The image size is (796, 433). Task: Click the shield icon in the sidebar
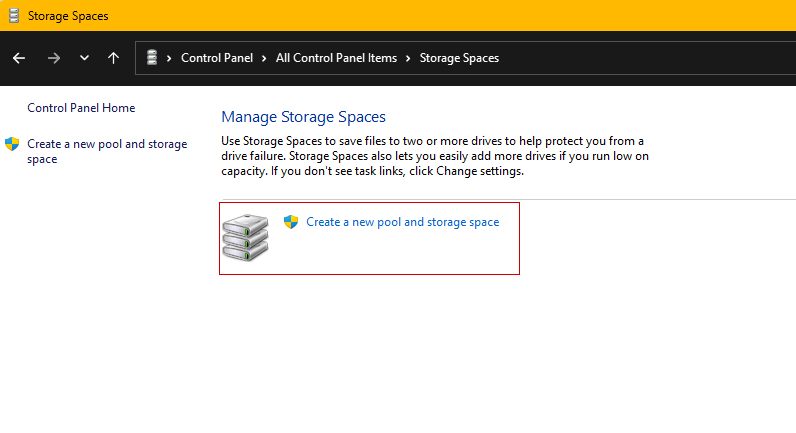[12, 144]
